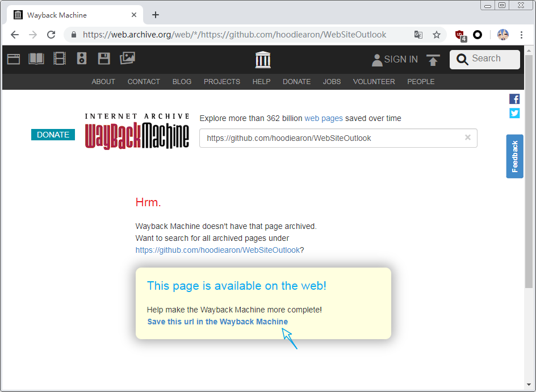Click the Sign In person icon
Image resolution: width=536 pixels, height=392 pixels.
376,60
